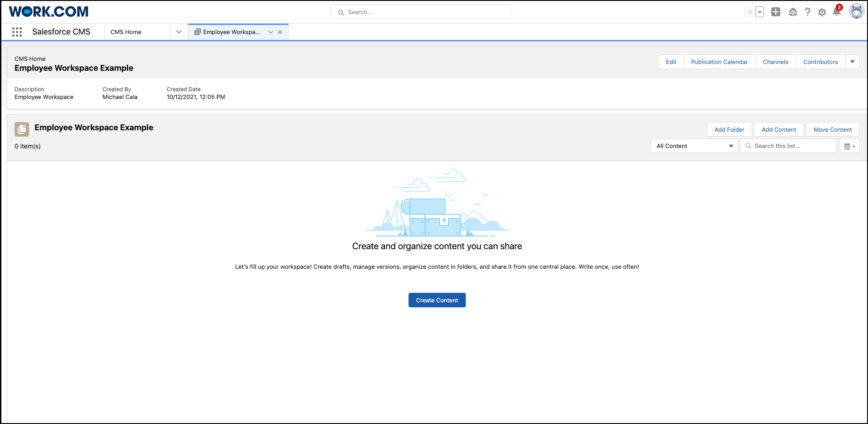Click the Move Content button

[x=833, y=129]
